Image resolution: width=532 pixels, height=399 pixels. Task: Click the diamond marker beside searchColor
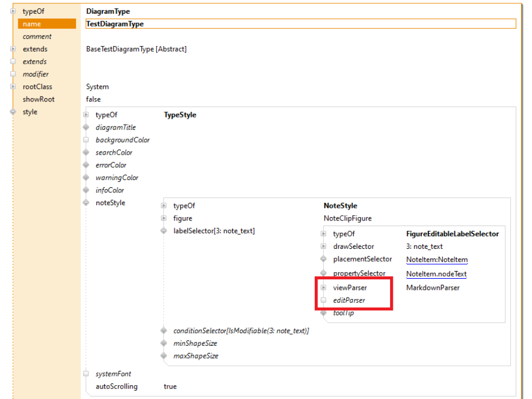click(86, 152)
